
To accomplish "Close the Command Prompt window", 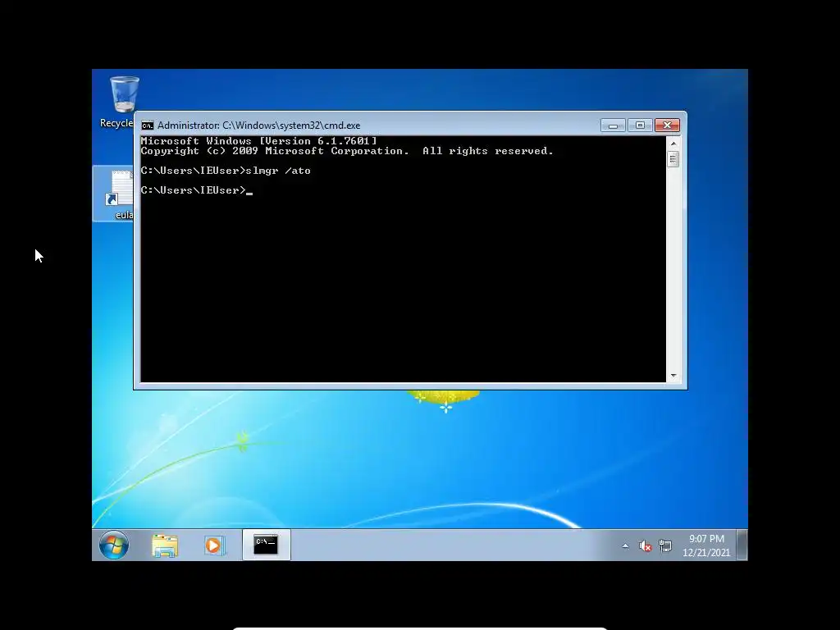I will click(667, 126).
